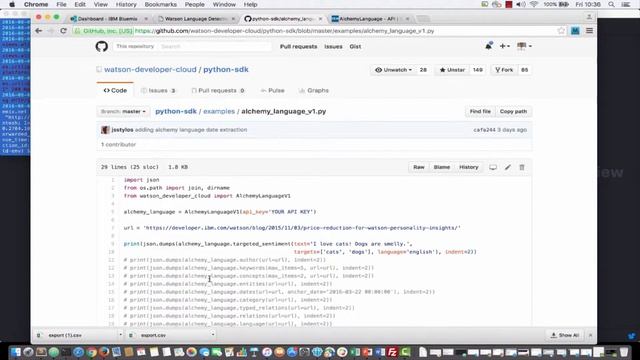Open the user avatar menu

click(524, 46)
